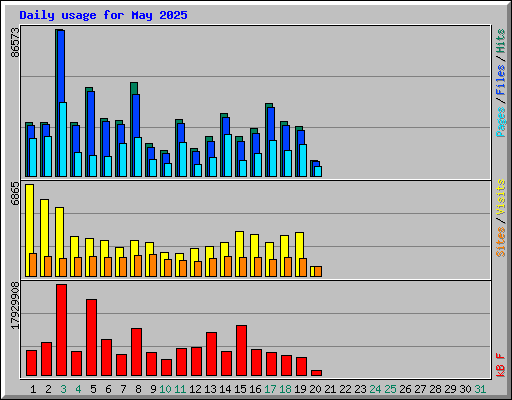512x400 pixels.
Task: Select the red KB bar for day 1
Action: pyautogui.click(x=31, y=363)
